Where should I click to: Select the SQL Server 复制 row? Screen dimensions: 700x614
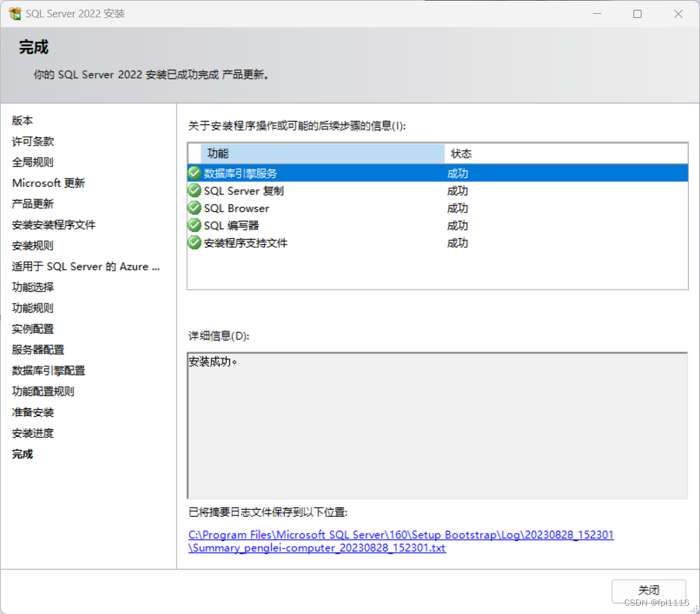coord(438,191)
